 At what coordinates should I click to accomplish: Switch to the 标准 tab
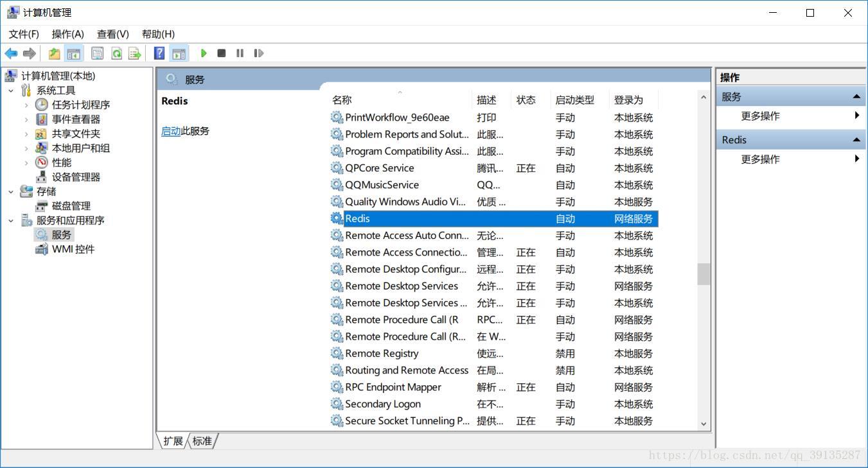point(202,441)
